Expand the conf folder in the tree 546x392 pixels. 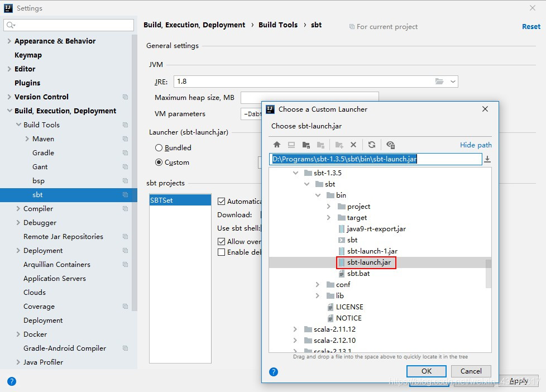pos(317,284)
